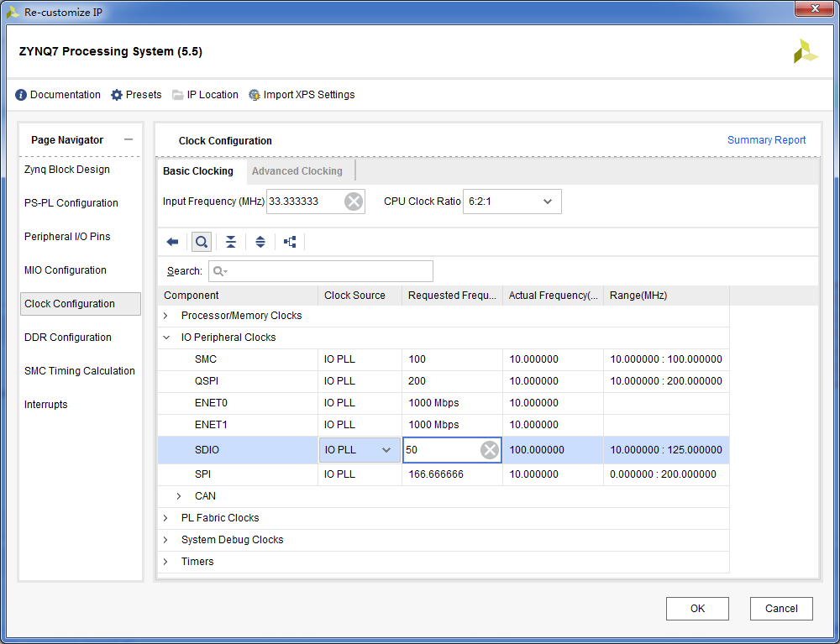The width and height of the screenshot is (840, 644).
Task: Switch to Advanced Clocking tab
Action: [x=297, y=171]
